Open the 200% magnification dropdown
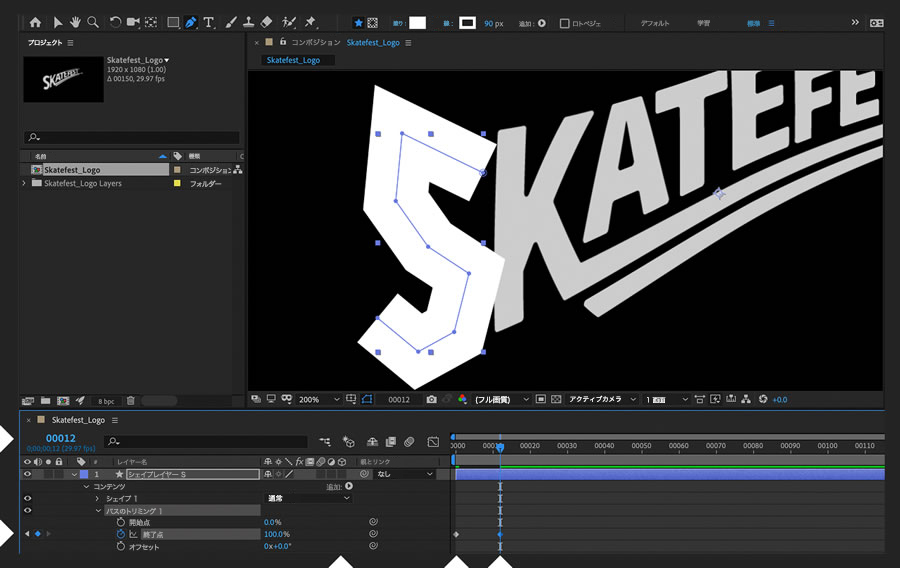Screen dimensions: 900x568 click(x=318, y=399)
